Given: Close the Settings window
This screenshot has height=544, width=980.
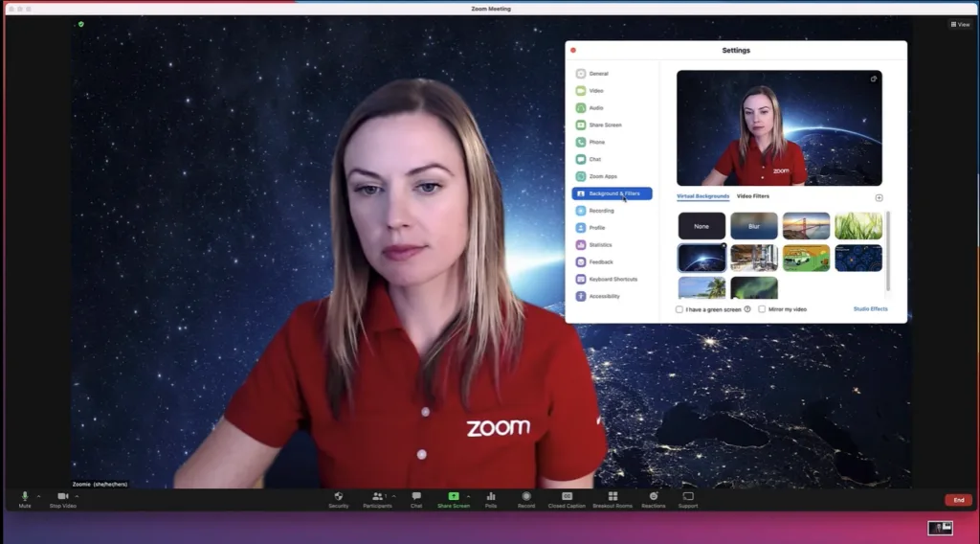Looking at the screenshot, I should [573, 50].
